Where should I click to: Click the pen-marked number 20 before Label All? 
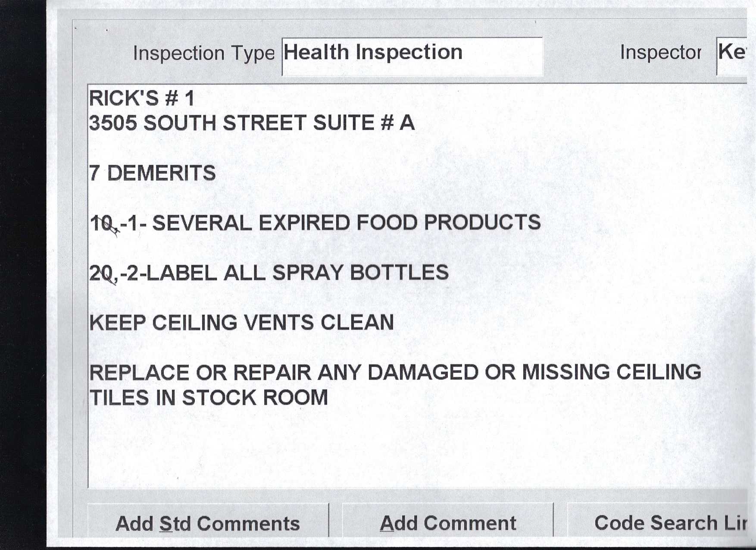click(x=102, y=273)
